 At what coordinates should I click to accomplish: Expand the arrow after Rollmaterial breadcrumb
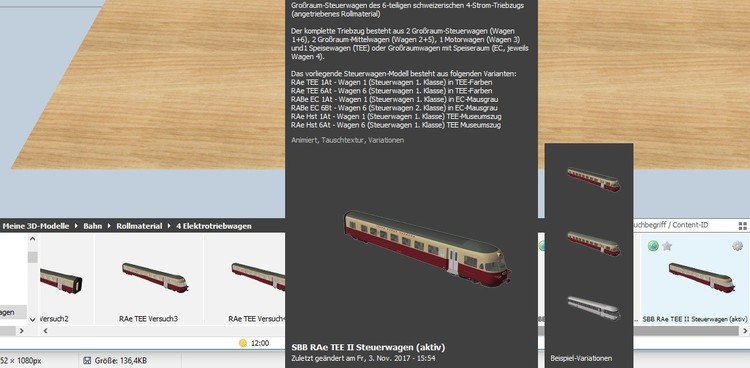click(169, 226)
